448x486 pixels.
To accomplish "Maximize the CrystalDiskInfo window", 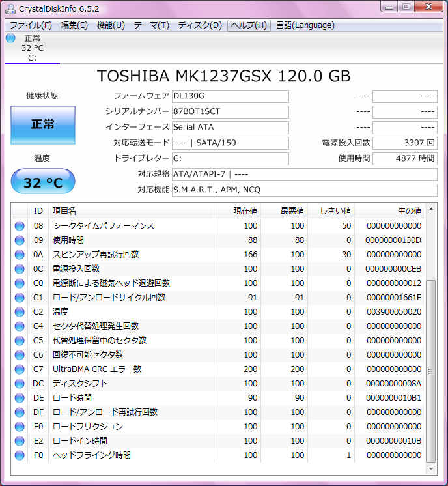I will [x=406, y=7].
